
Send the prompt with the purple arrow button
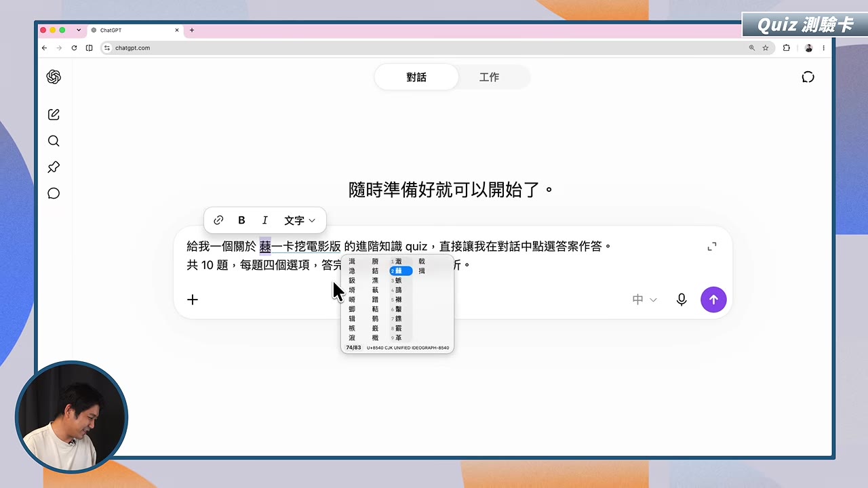pos(713,300)
